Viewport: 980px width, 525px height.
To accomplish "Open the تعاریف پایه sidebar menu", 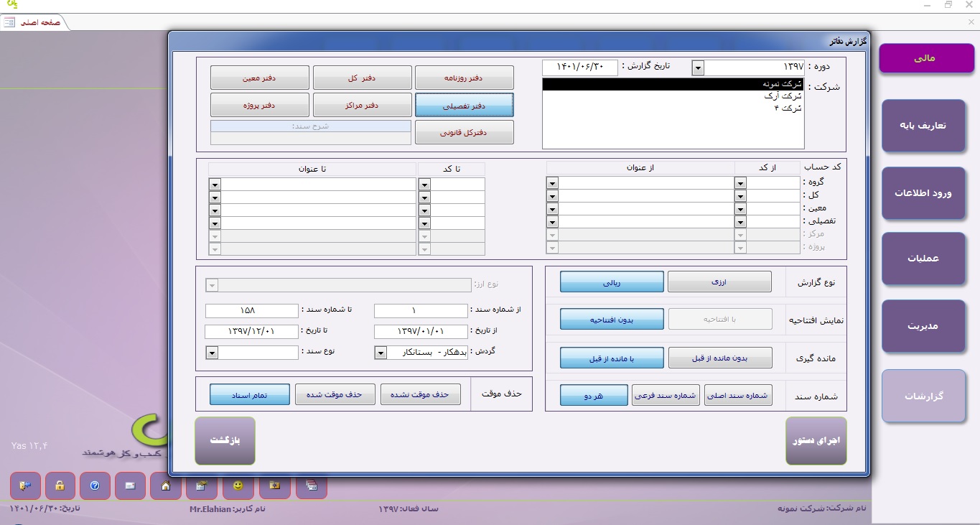I will pos(923,126).
